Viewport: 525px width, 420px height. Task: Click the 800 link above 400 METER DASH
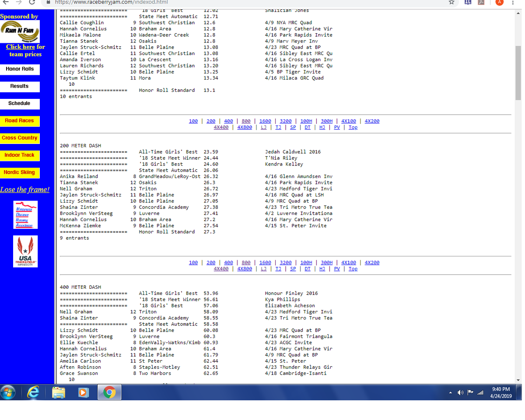coord(246,263)
